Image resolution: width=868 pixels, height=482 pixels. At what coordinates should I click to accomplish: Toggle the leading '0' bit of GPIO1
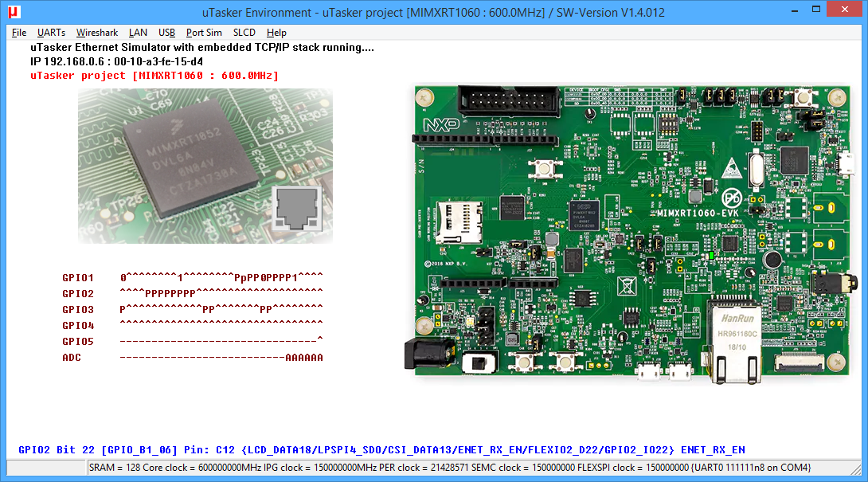[x=123, y=277]
